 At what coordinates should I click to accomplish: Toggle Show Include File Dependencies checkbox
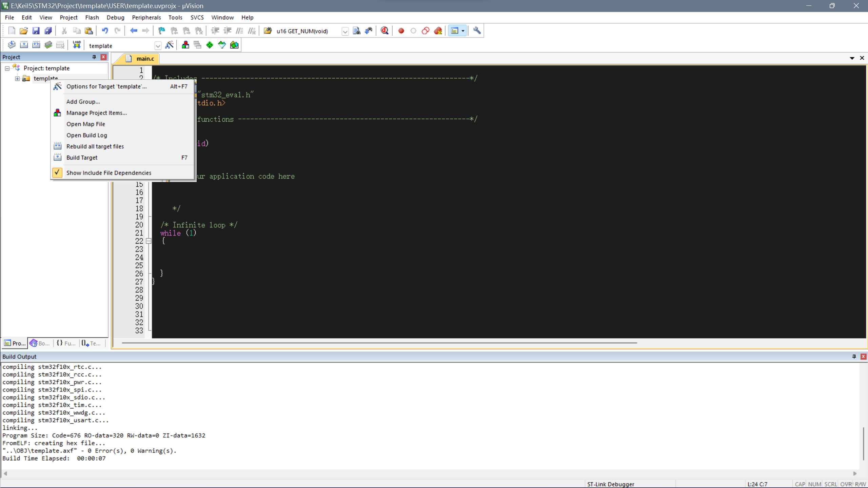pyautogui.click(x=57, y=172)
